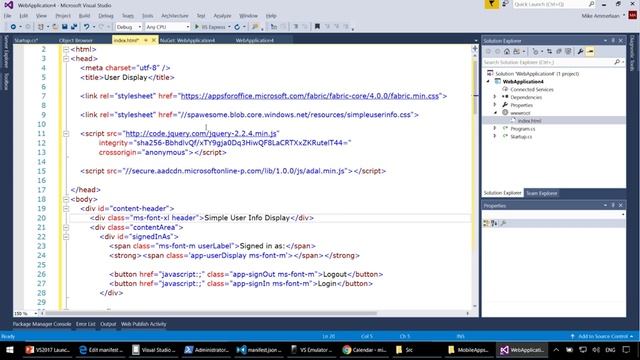Image resolution: width=640 pixels, height=360 pixels.
Task: Click the editor horizontal scrollbar
Action: point(210,313)
